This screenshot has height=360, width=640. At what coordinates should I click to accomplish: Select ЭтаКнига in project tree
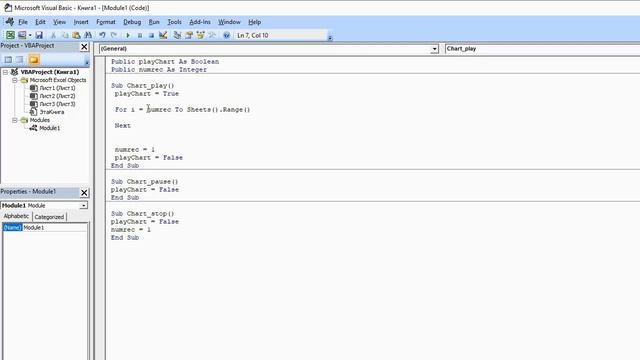pos(51,112)
